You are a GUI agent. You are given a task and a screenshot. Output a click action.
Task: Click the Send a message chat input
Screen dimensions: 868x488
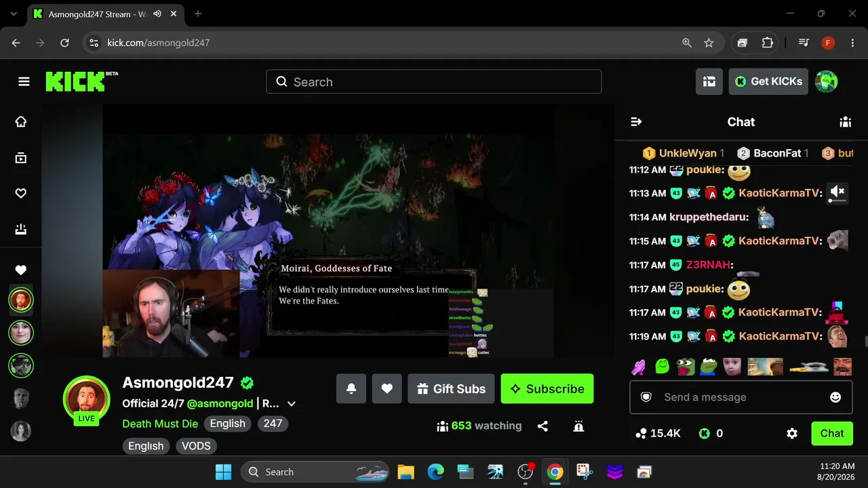pos(741,397)
